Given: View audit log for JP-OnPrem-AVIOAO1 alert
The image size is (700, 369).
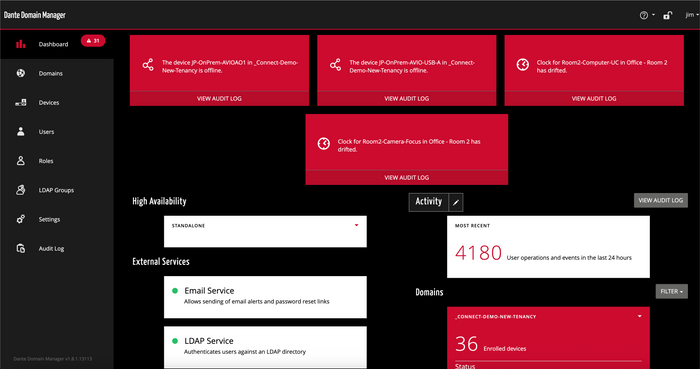Looking at the screenshot, I should click(219, 99).
